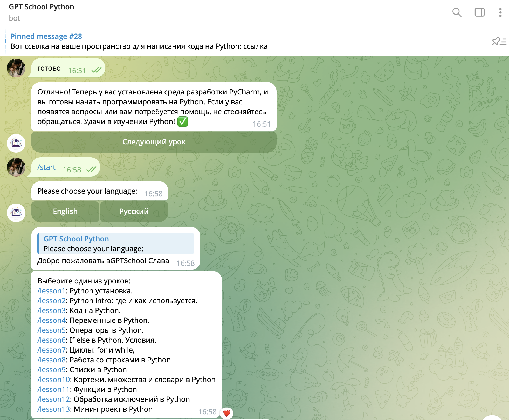Click the /lesson9 command link
Image resolution: width=509 pixels, height=420 pixels.
[51, 370]
